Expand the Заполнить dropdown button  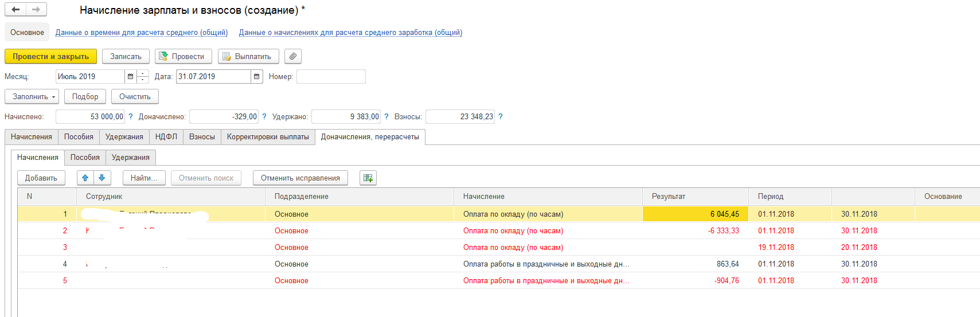(x=32, y=97)
